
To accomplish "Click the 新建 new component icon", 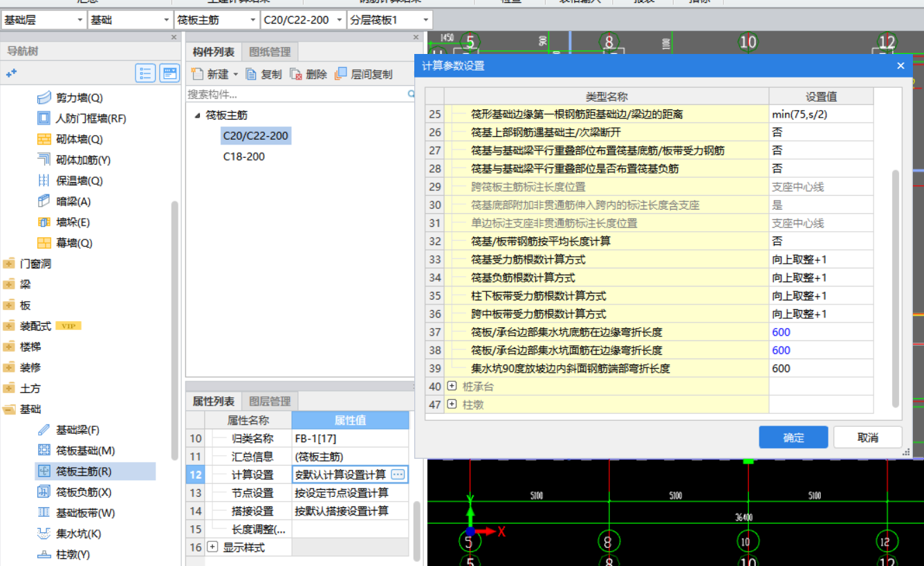I will 198,74.
